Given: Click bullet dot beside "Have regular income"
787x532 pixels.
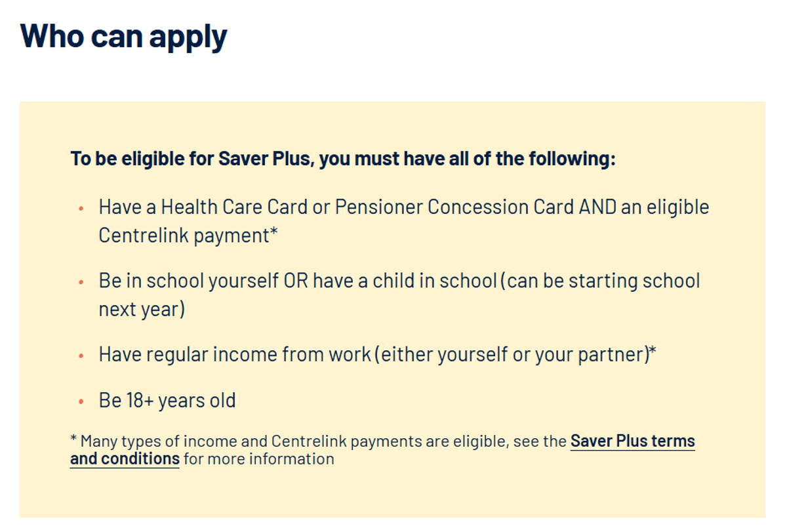Looking at the screenshot, I should 81,356.
